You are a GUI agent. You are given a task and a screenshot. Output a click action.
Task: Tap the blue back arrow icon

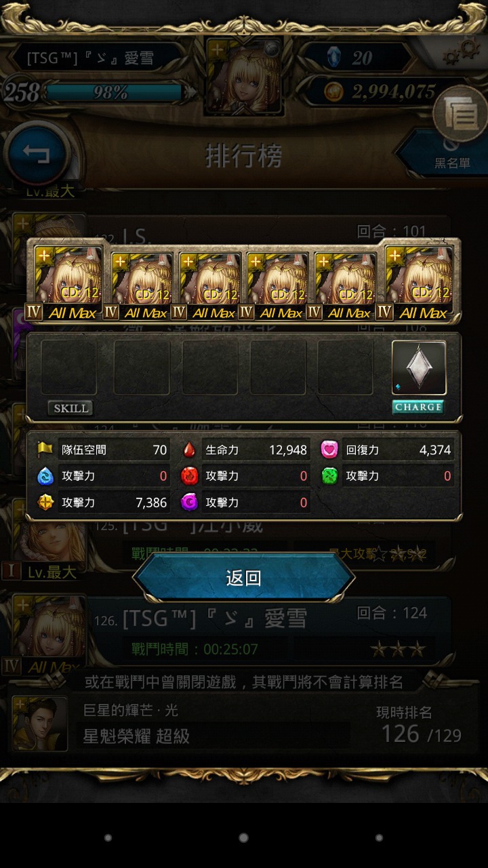37,155
